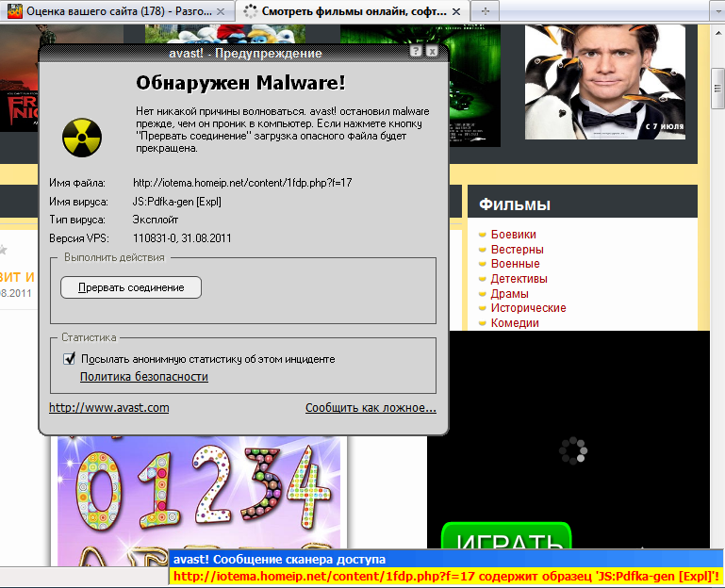This screenshot has width=725, height=588.
Task: Click the page scrollbar up arrow
Action: pos(718,33)
